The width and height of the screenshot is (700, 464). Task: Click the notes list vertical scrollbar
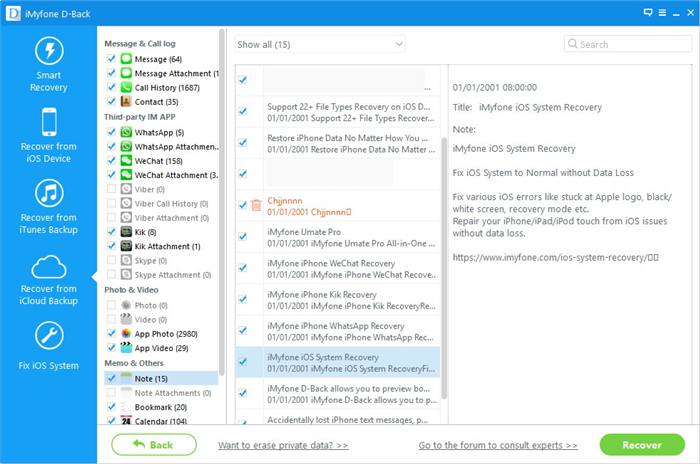coord(444,268)
